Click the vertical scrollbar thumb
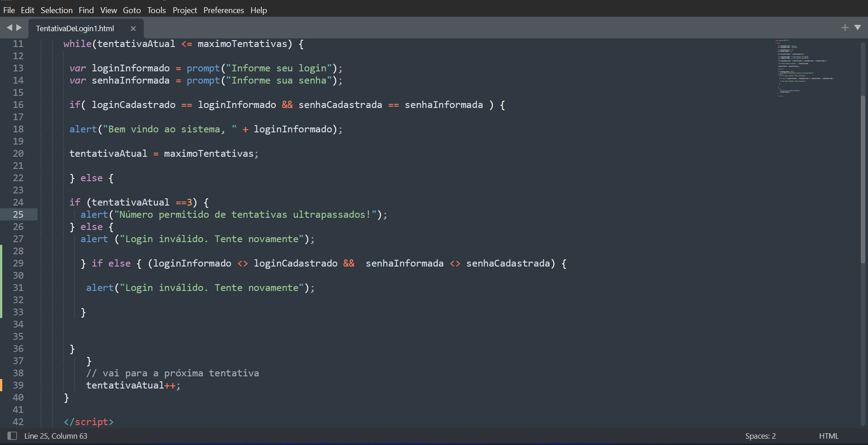Screen dimensions: 868x445 863,179
